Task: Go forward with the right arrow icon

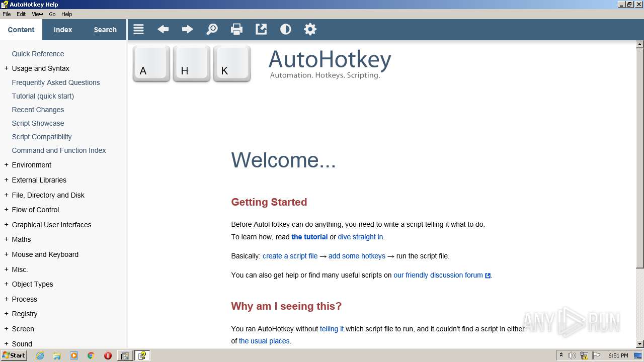Action: click(188, 30)
